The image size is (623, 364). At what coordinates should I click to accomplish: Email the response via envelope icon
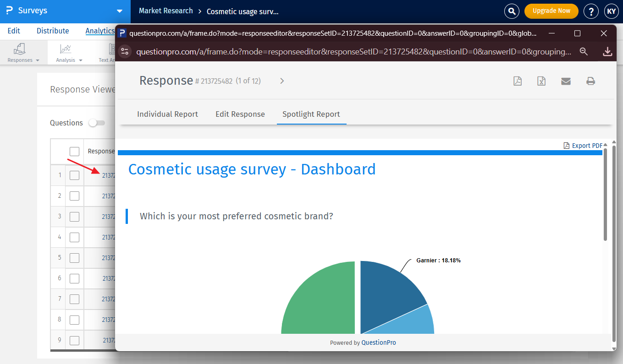tap(566, 81)
